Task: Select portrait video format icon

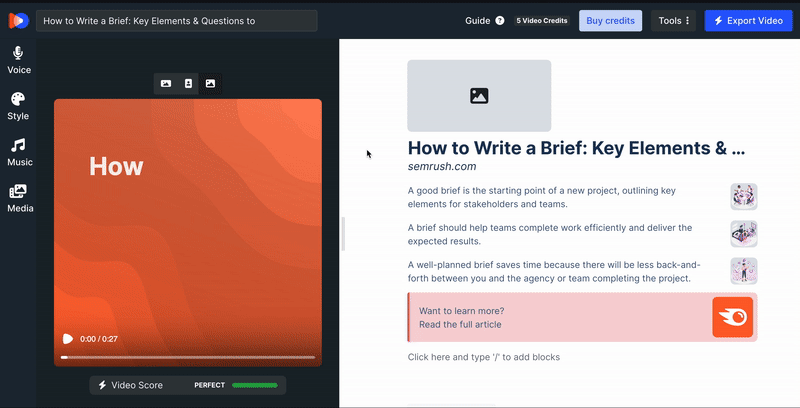Action: (188, 84)
